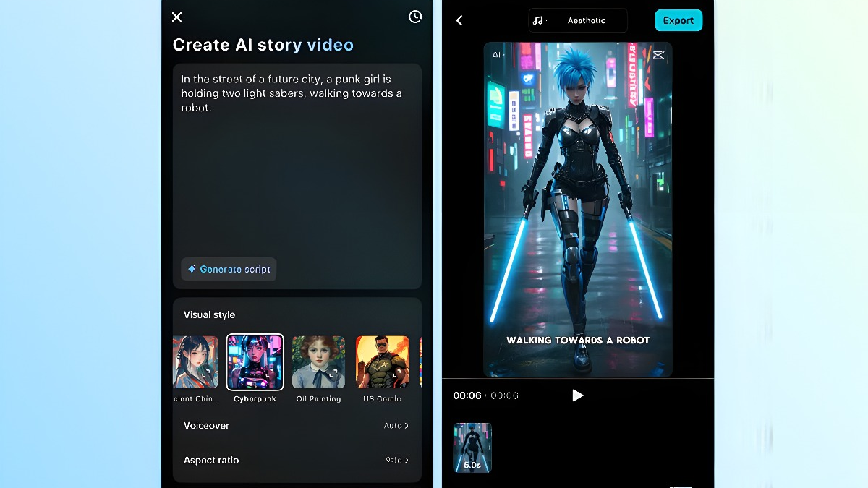
Task: Click the Export button
Action: 678,20
